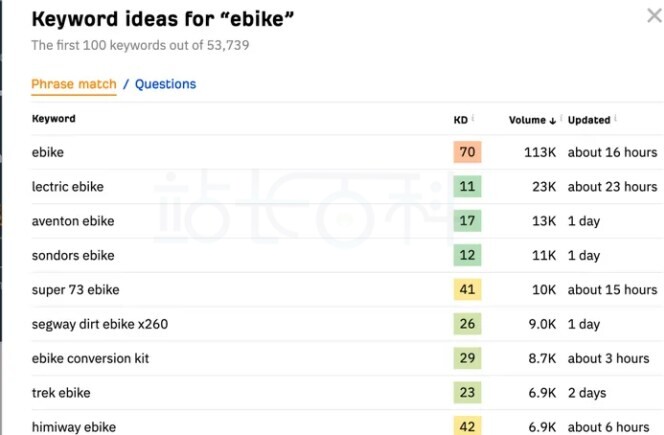Click the info icon beside KD header
The height and width of the screenshot is (435, 664).
pyautogui.click(x=473, y=119)
